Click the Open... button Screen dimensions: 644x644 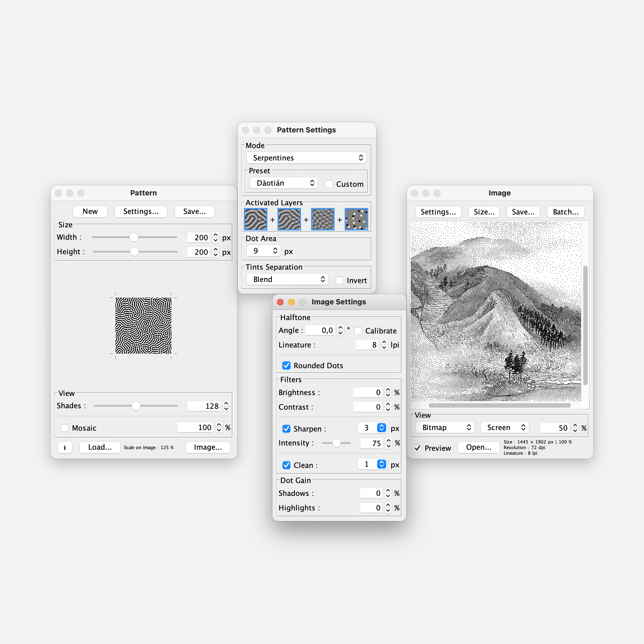pyautogui.click(x=478, y=447)
